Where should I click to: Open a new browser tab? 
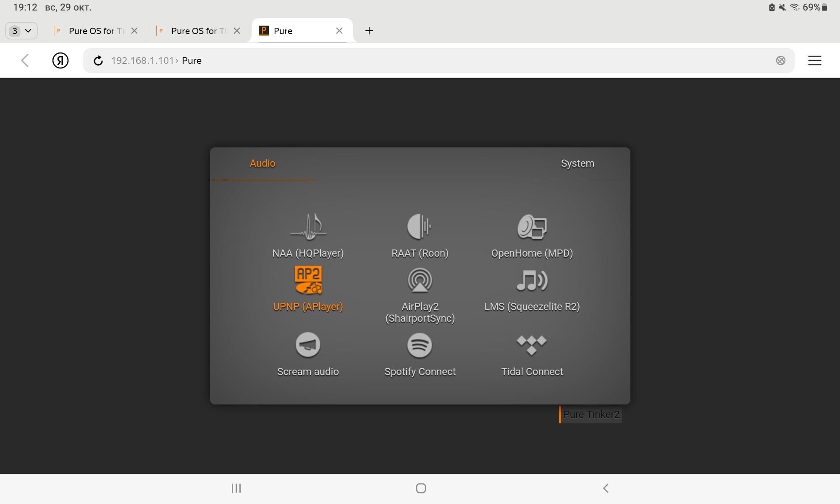coord(369,31)
